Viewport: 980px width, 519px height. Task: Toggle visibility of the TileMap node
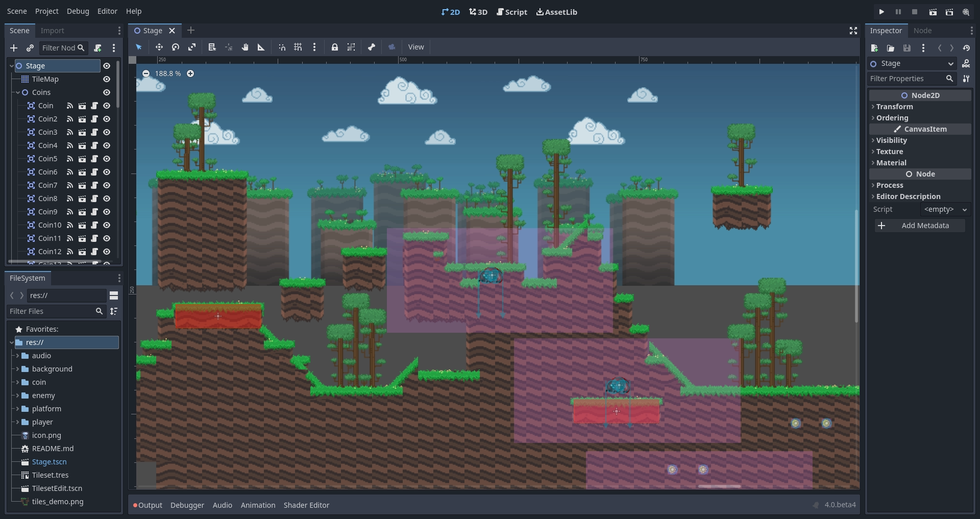(106, 79)
